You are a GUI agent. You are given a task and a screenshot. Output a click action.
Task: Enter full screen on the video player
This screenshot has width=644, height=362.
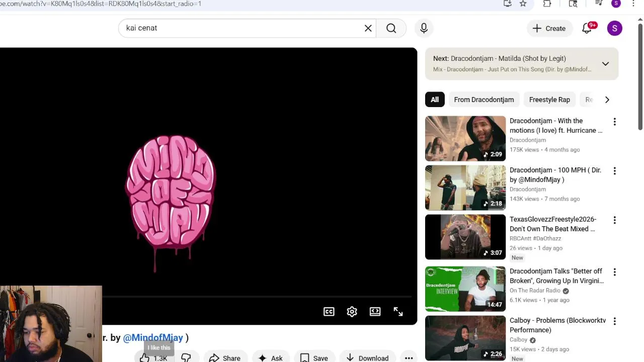398,312
